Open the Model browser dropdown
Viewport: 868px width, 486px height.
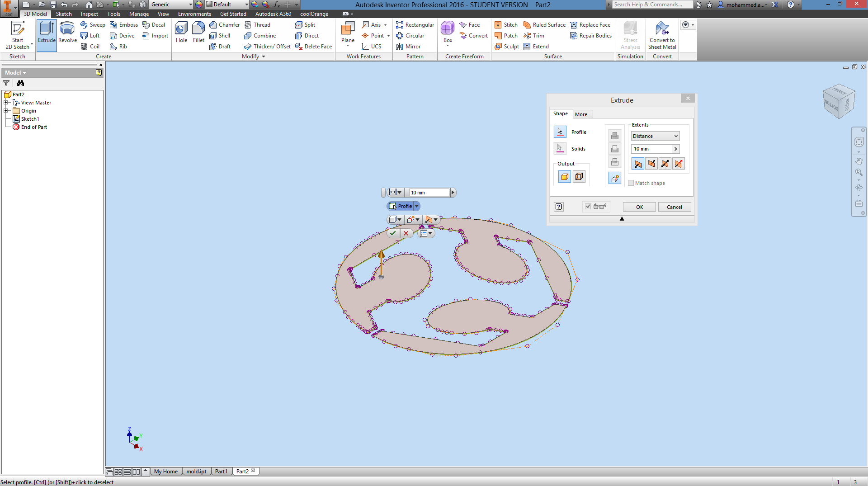tap(16, 73)
